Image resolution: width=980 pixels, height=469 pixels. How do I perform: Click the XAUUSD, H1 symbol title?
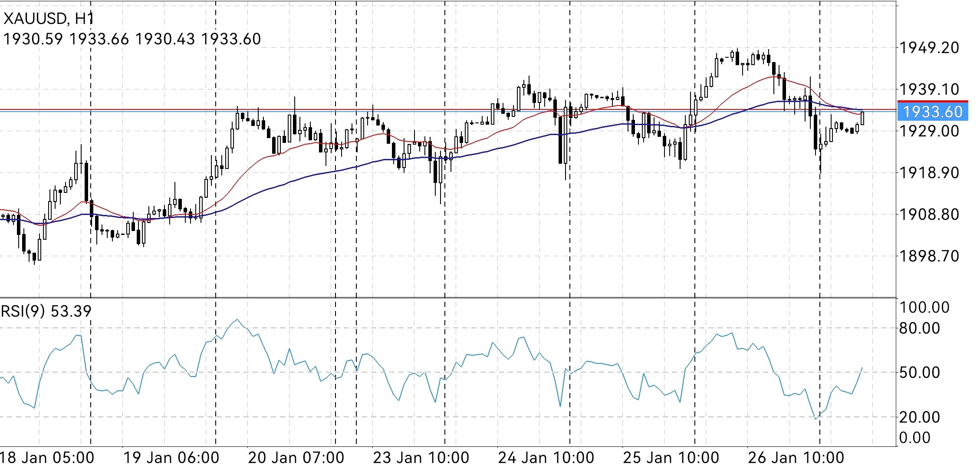[x=49, y=19]
